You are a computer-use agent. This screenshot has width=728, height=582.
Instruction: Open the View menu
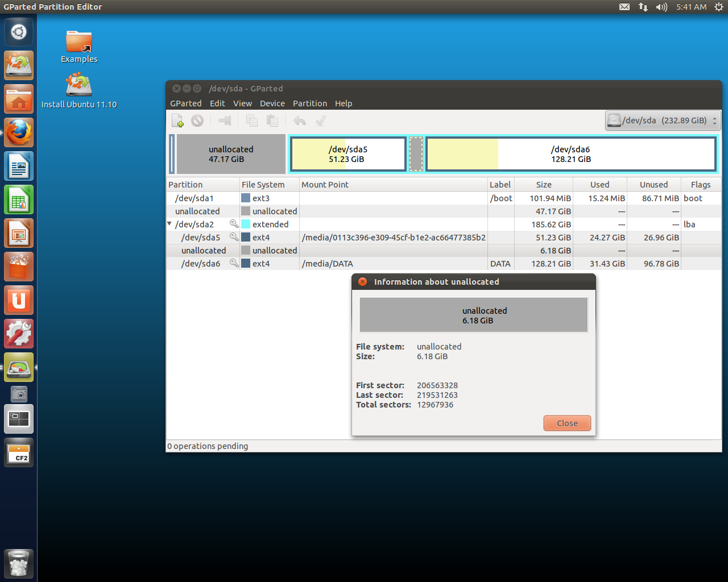coord(242,103)
